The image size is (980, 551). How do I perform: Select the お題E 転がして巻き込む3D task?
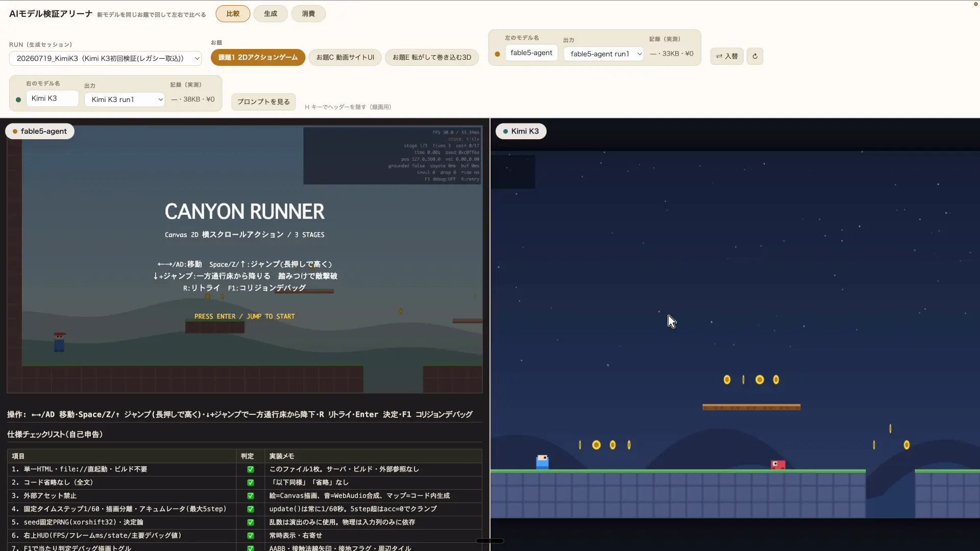point(432,57)
